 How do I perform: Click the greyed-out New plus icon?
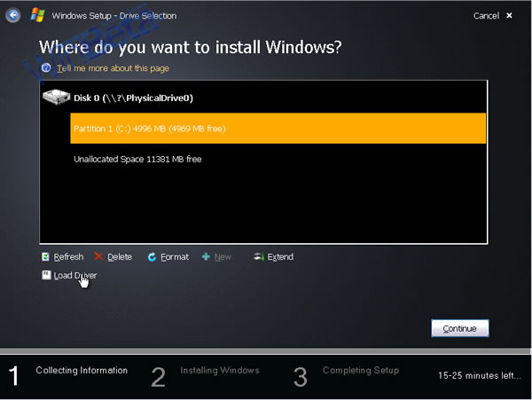pyautogui.click(x=206, y=257)
